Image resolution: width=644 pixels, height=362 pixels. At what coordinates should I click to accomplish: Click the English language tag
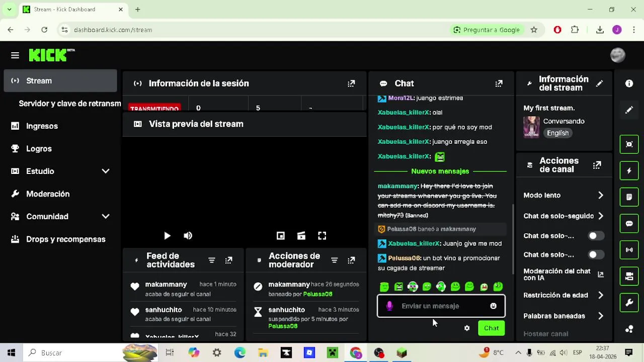pos(557,133)
